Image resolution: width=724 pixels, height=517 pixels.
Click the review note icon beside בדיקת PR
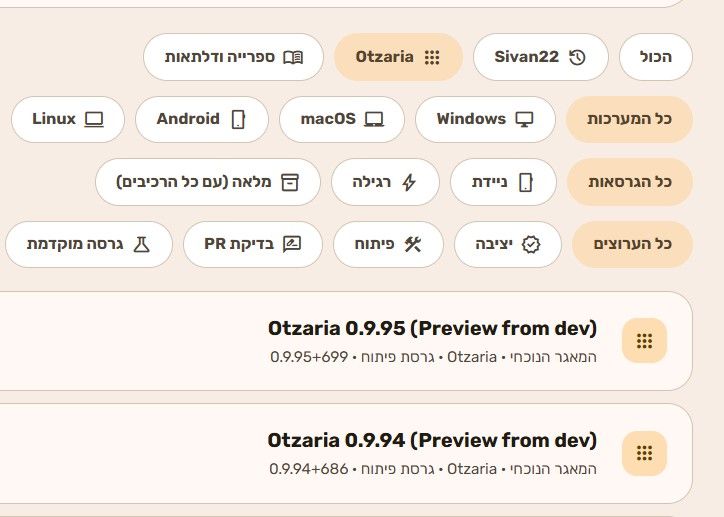(x=292, y=244)
